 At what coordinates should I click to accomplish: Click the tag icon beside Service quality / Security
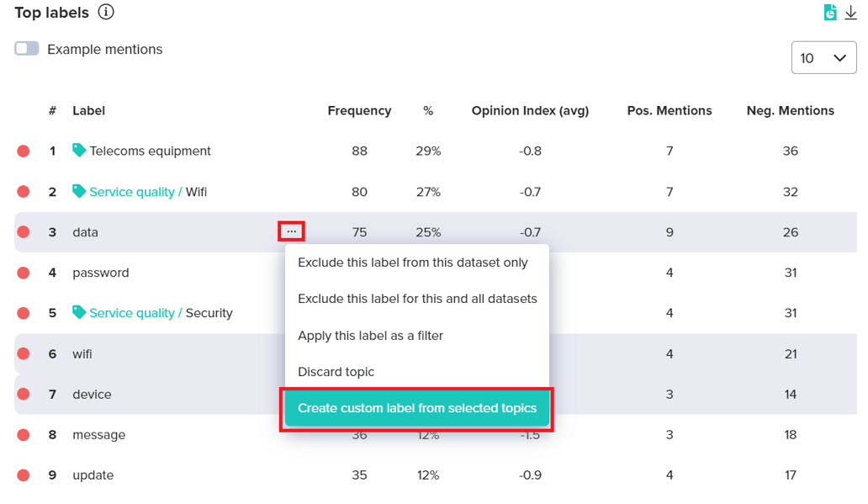[x=79, y=312]
